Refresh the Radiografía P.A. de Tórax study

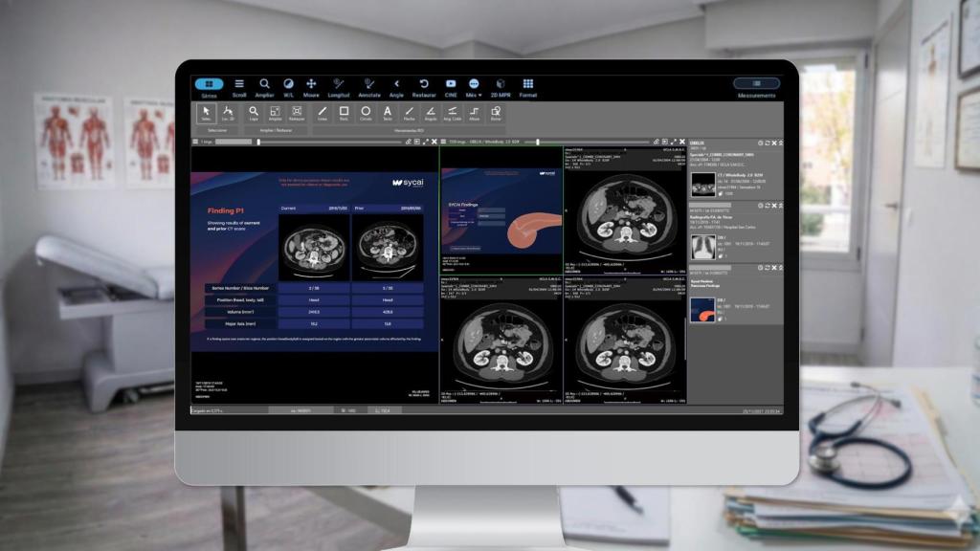pyautogui.click(x=768, y=205)
